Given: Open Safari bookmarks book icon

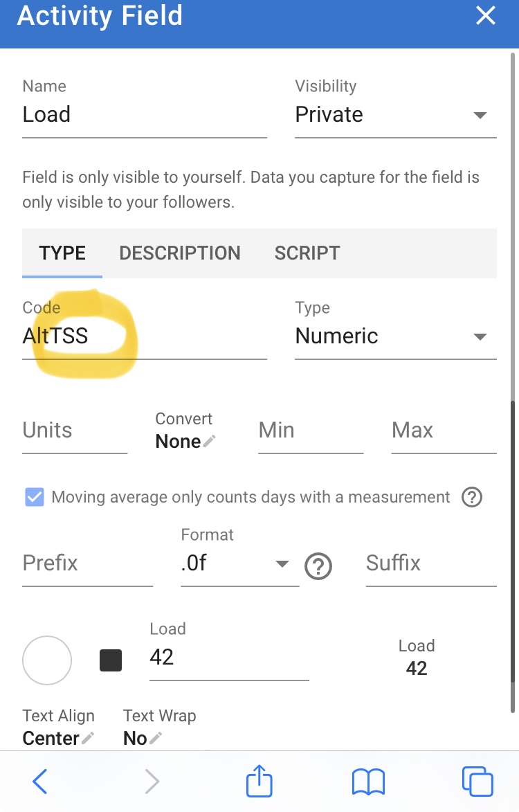Looking at the screenshot, I should (368, 782).
